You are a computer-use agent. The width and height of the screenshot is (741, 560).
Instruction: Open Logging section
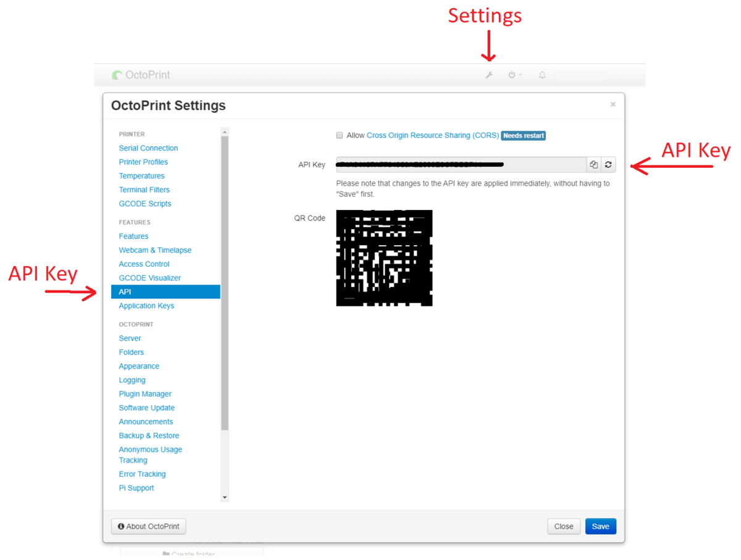[x=132, y=380]
